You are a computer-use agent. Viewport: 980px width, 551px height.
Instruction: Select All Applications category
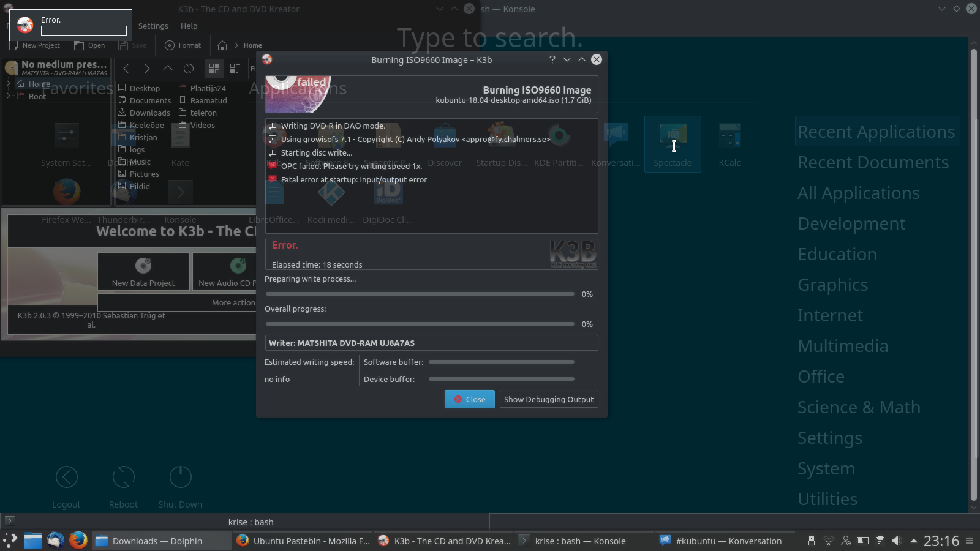(x=859, y=193)
